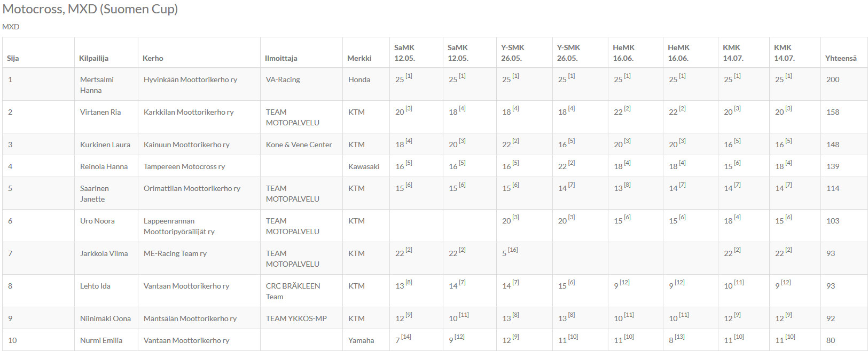This screenshot has height=351, width=868.
Task: Select rider Mertsalmi Hanna
Action: click(x=97, y=85)
